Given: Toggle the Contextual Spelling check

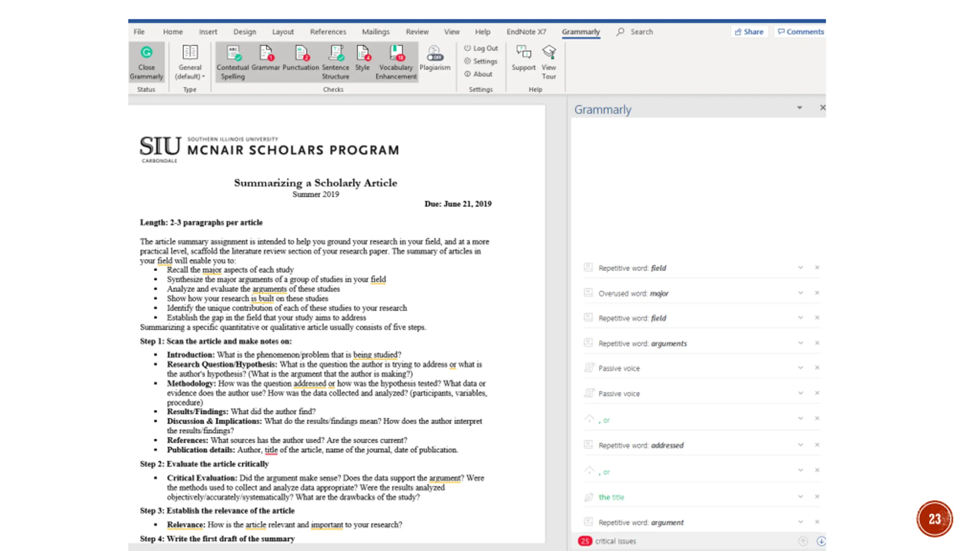Looking at the screenshot, I should pyautogui.click(x=233, y=62).
